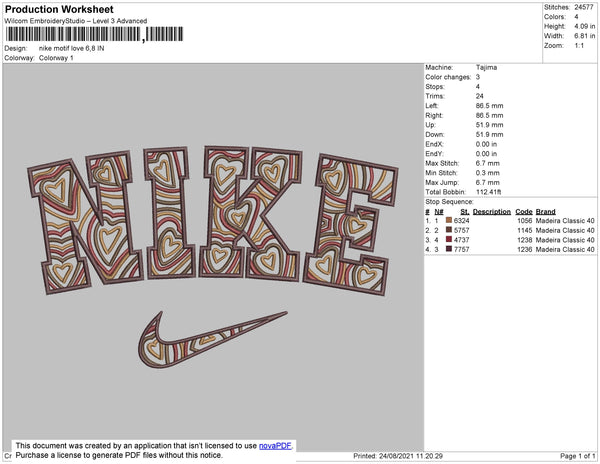This screenshot has height=464, width=600.
Task: Click the 'Up:' value '51.9 mm'
Action: point(489,125)
